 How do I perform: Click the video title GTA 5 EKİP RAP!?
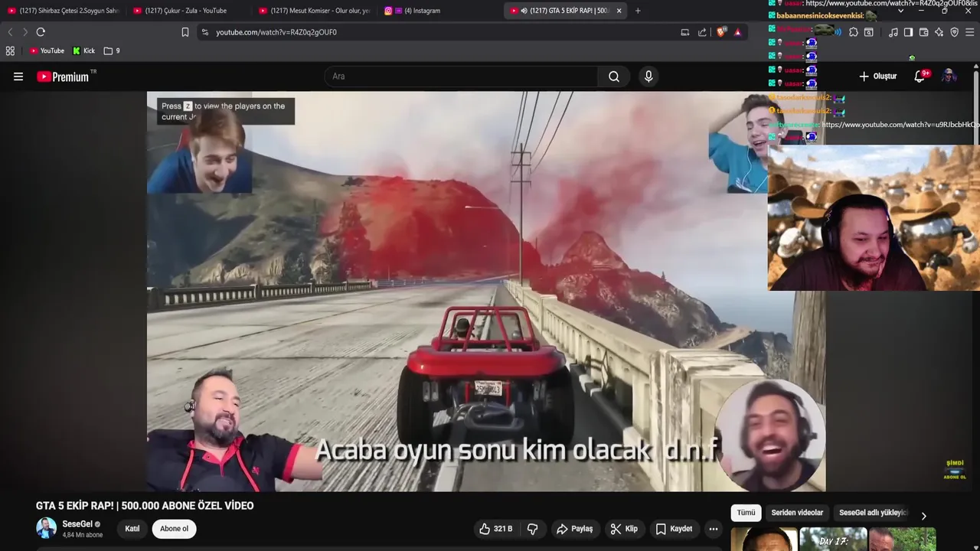[x=145, y=506]
